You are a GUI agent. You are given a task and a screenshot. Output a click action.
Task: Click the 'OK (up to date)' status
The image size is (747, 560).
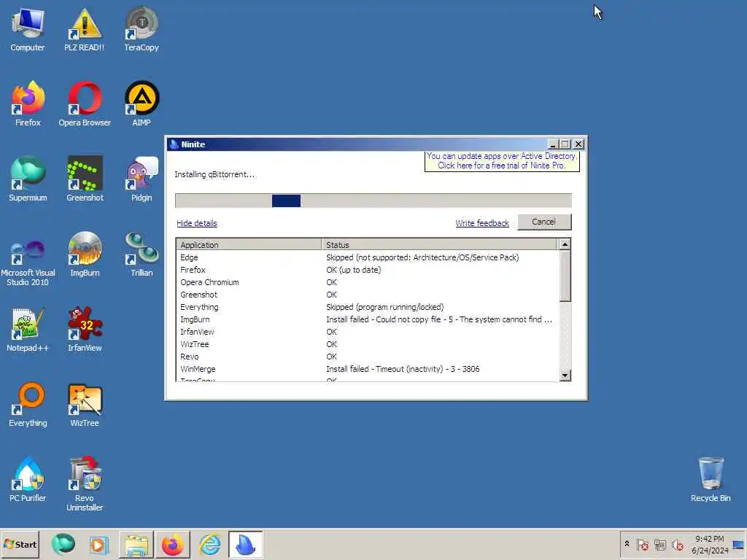tap(354, 270)
